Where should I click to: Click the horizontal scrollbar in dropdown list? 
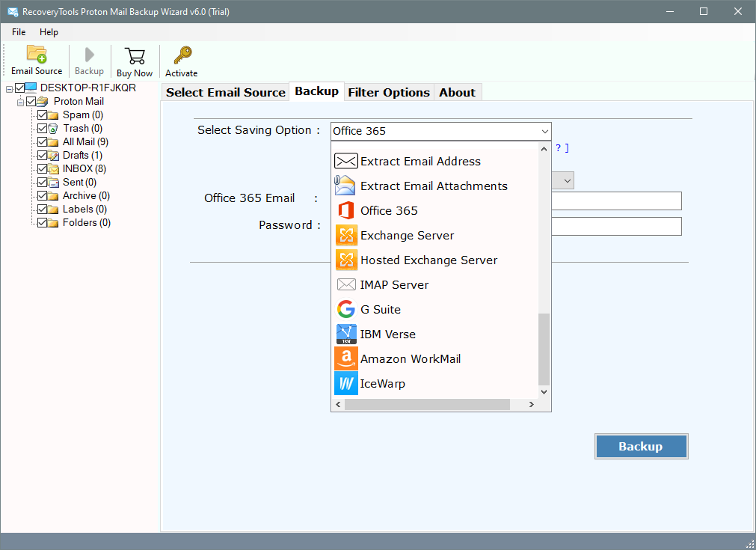pyautogui.click(x=426, y=404)
